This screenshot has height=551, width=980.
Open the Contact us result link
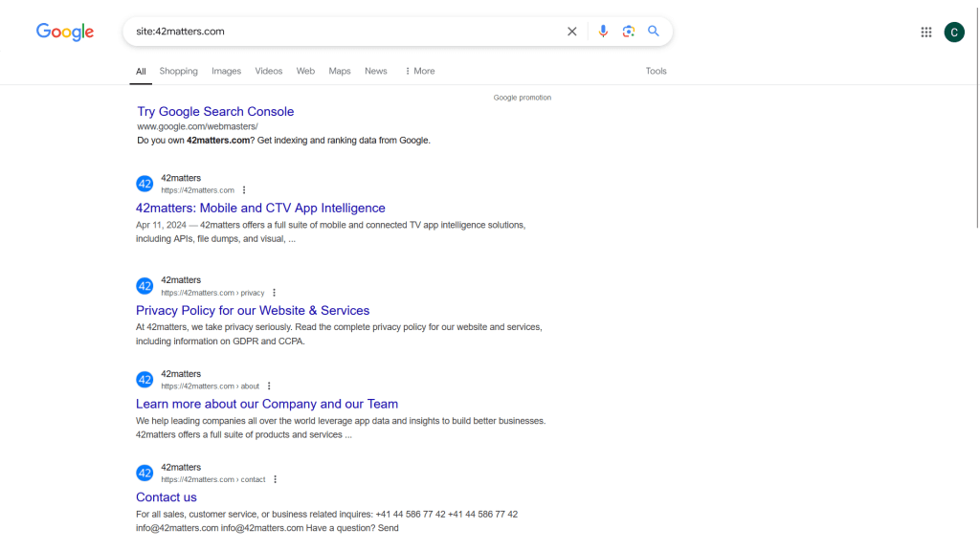[x=166, y=496]
